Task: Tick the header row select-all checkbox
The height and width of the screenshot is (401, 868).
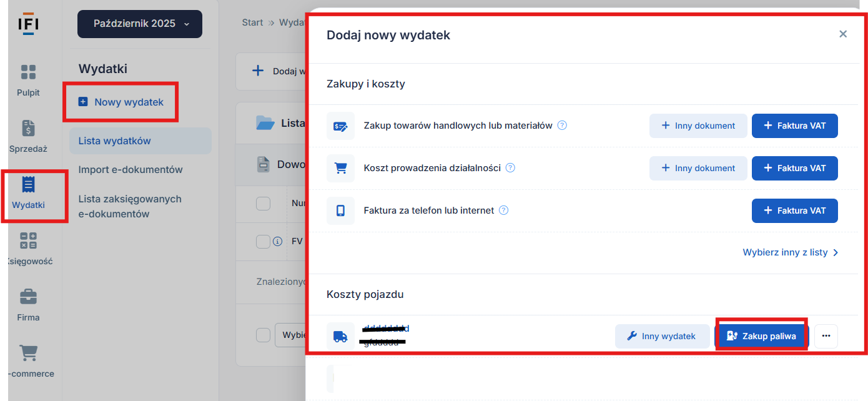Action: tap(263, 203)
